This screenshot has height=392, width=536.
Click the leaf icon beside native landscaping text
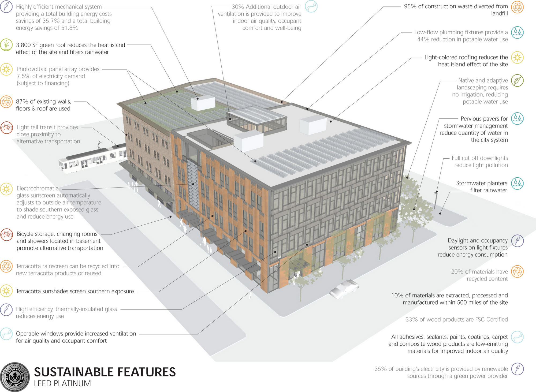click(x=517, y=81)
